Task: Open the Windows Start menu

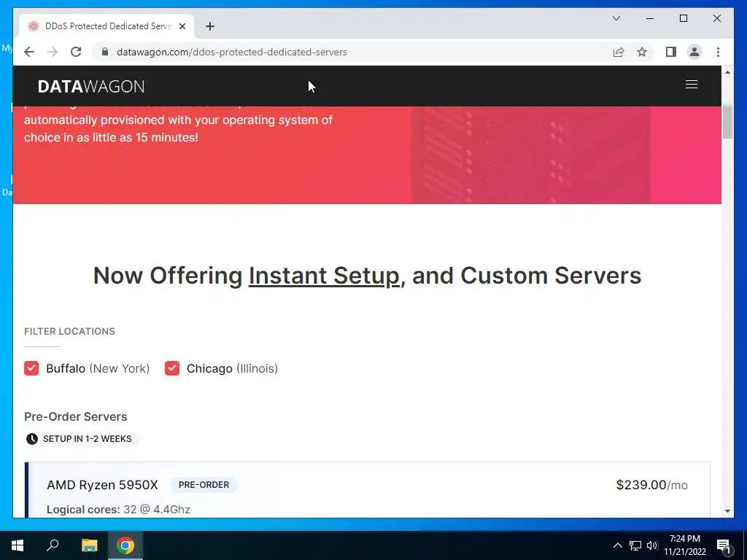Action: [18, 545]
